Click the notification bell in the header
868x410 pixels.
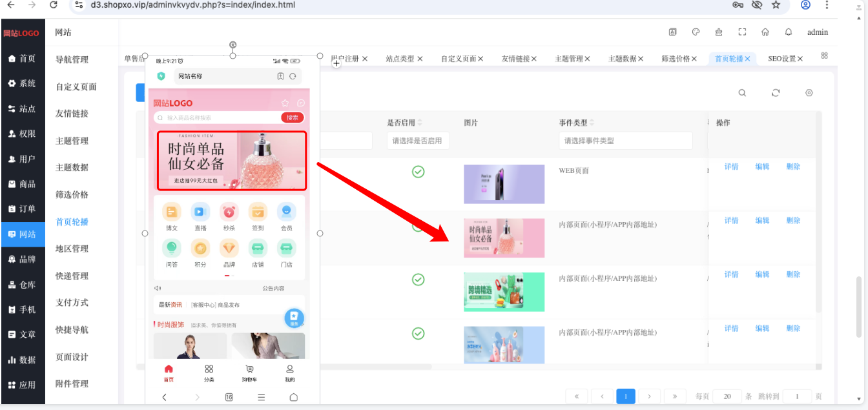pos(789,32)
